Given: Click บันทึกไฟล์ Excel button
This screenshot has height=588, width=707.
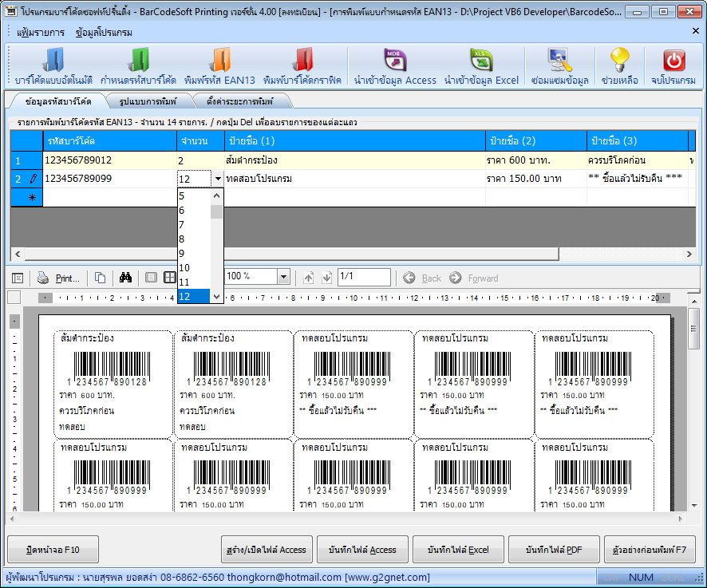Looking at the screenshot, I should [x=458, y=549].
